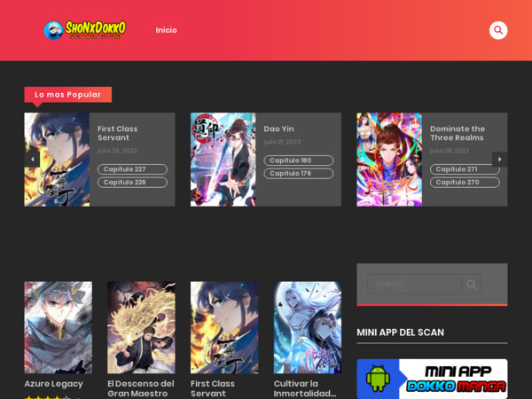Click First Class Servant title in carousel

tap(117, 133)
